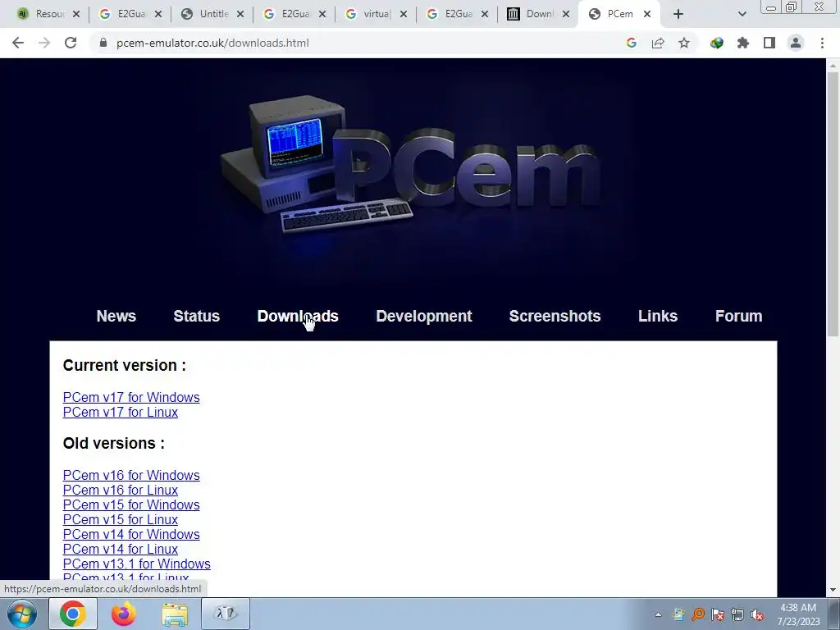Click the page vertical scrollbar thumb

pyautogui.click(x=833, y=203)
